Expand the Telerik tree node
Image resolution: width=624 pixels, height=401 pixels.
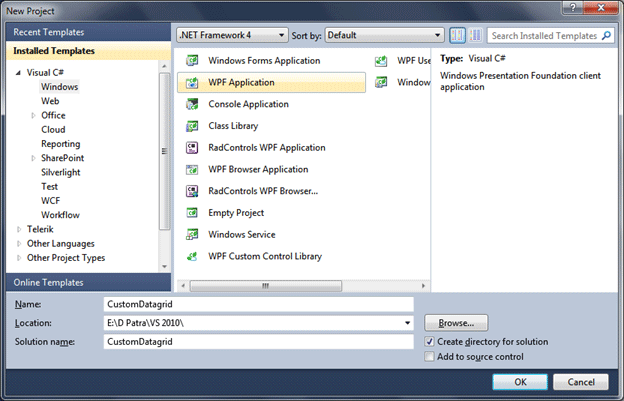pos(19,230)
